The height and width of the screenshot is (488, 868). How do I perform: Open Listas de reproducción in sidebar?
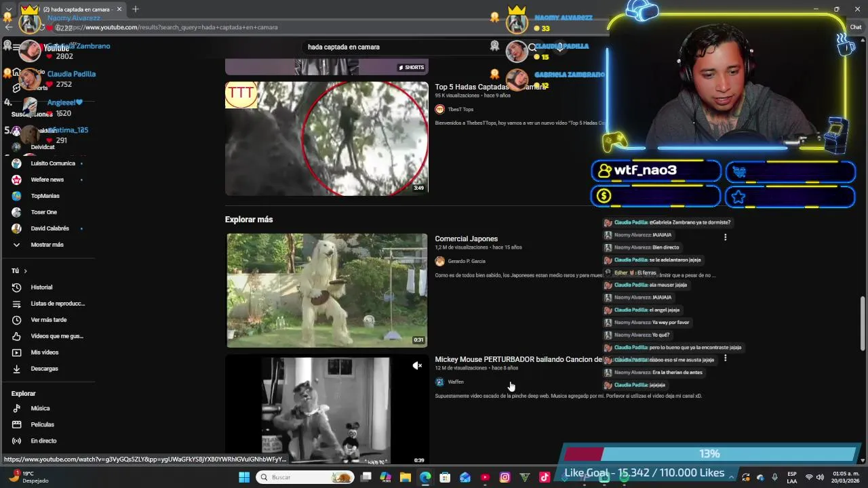click(x=48, y=304)
